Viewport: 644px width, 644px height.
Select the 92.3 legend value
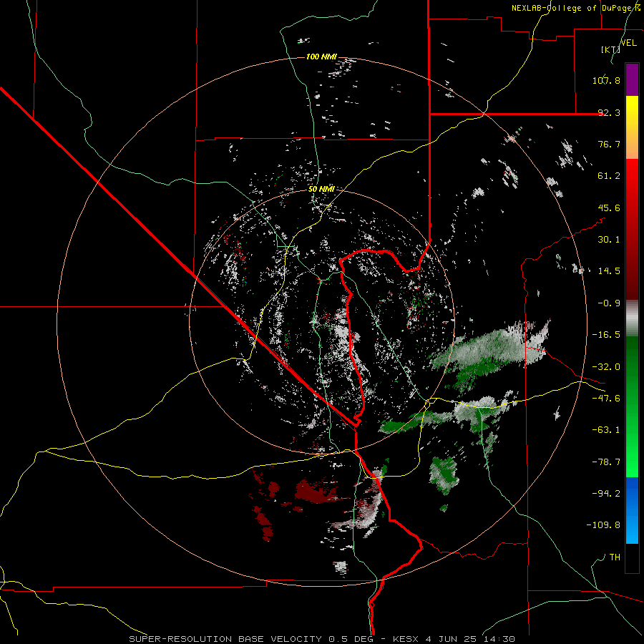[609, 112]
